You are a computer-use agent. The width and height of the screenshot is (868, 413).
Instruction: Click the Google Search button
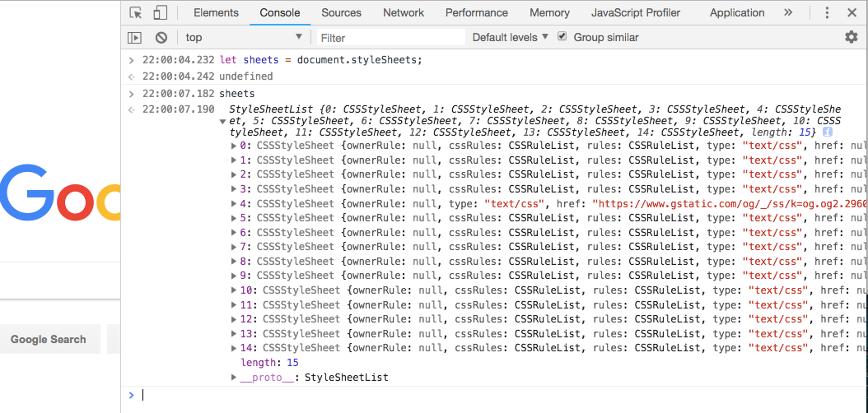[x=49, y=339]
